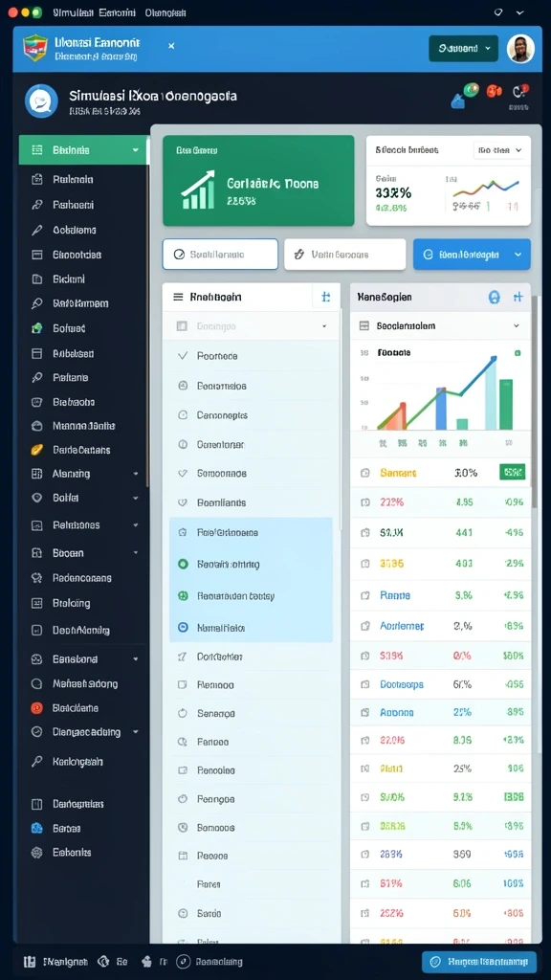This screenshot has height=980, width=551.
Task: Expand the chevron on the blue action button
Action: [x=518, y=255]
